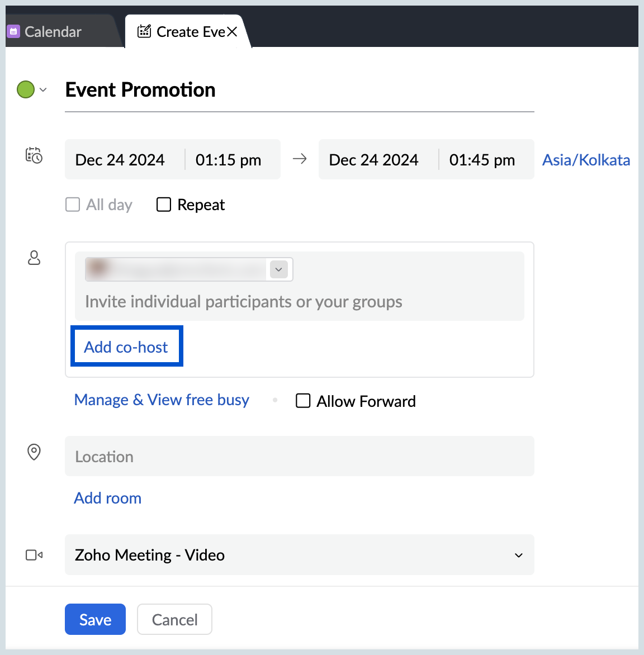
Task: Tick the Repeat checkbox
Action: pos(164,205)
